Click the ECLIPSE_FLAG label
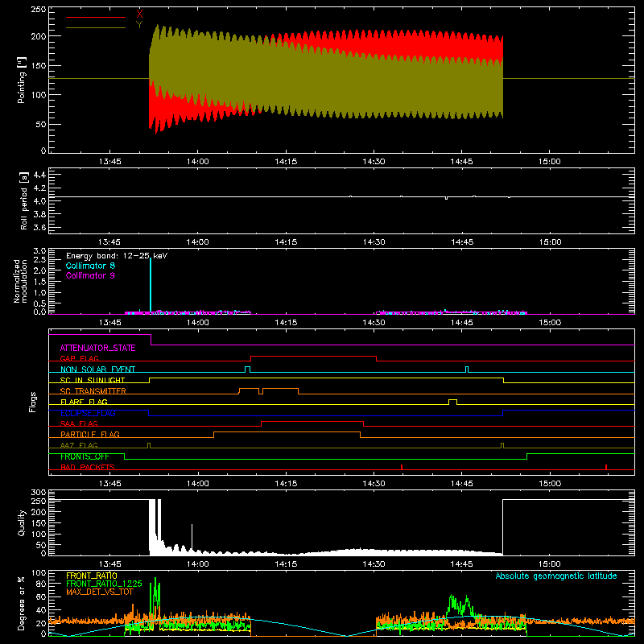The width and height of the screenshot is (644, 644). [88, 413]
